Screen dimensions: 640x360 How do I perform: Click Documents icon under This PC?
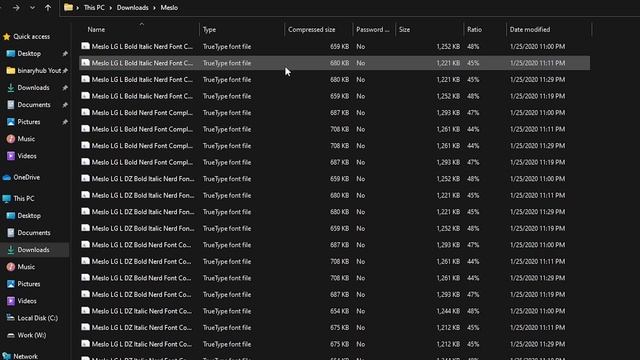(x=11, y=233)
